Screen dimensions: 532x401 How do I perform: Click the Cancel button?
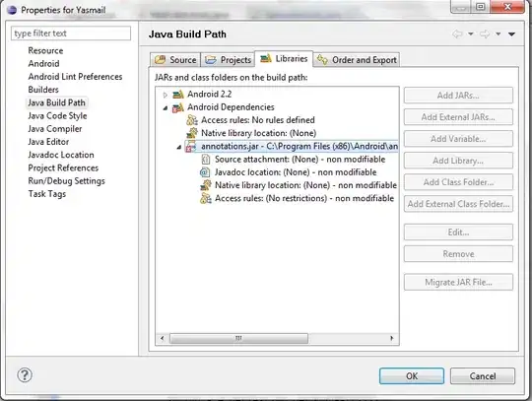coord(483,376)
